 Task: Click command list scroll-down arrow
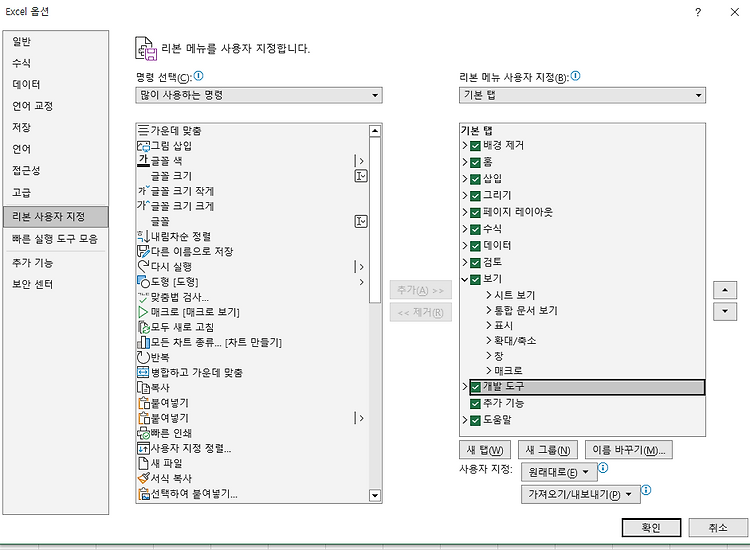[375, 495]
